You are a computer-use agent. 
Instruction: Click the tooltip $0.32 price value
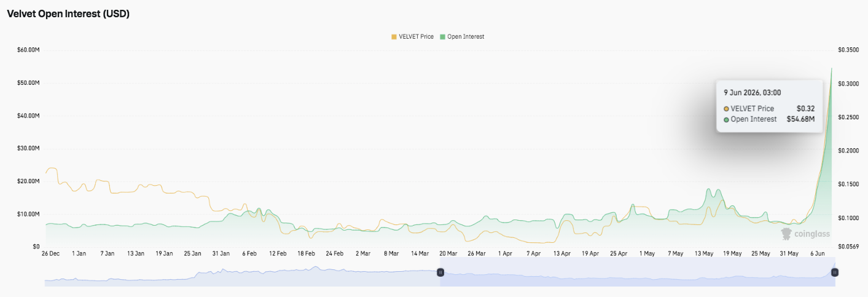[x=805, y=109]
